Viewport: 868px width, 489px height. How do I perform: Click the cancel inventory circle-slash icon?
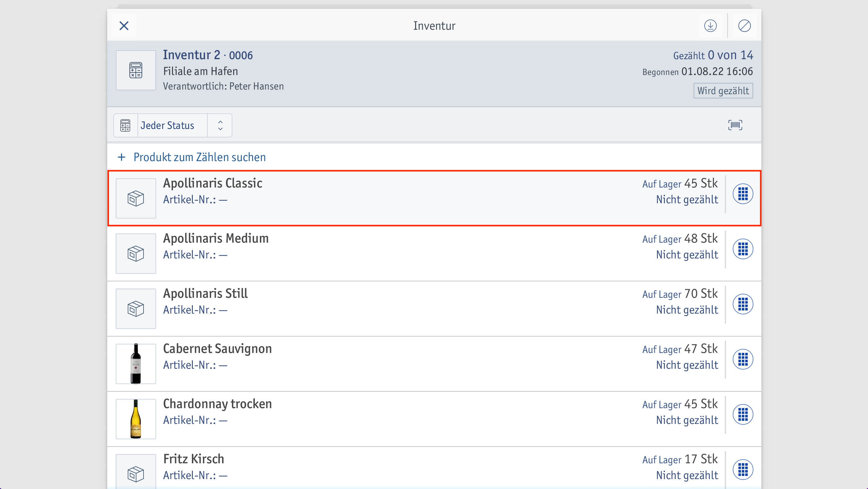[x=744, y=26]
